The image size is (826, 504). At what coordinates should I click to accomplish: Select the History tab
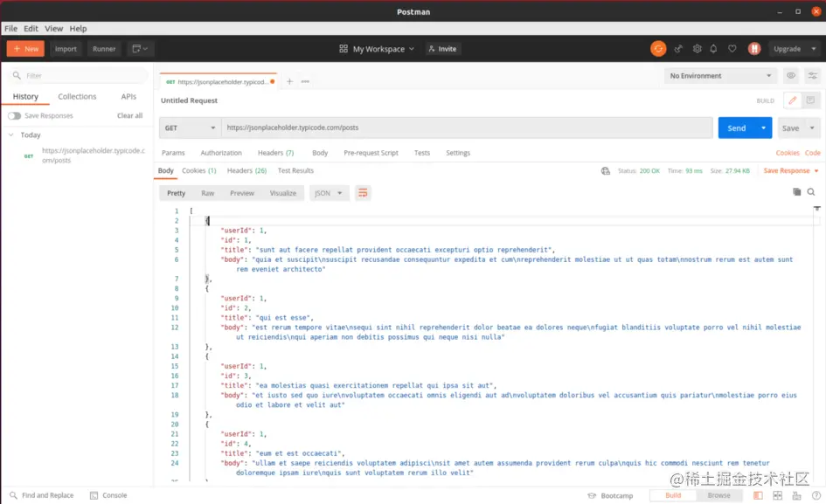(25, 96)
